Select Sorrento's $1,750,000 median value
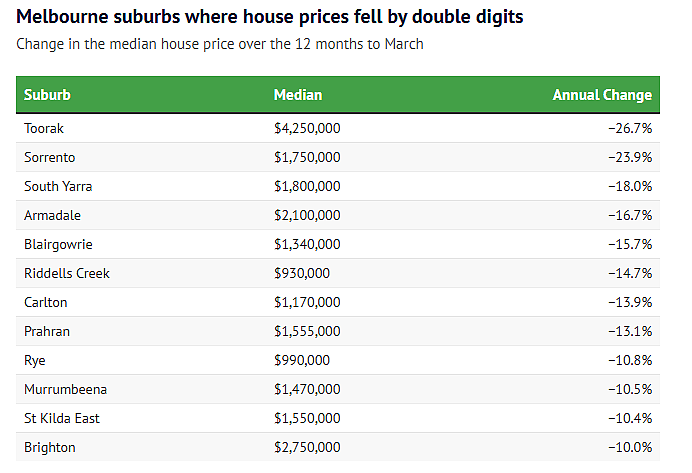Viewport: 692px width, 473px height. tap(307, 158)
